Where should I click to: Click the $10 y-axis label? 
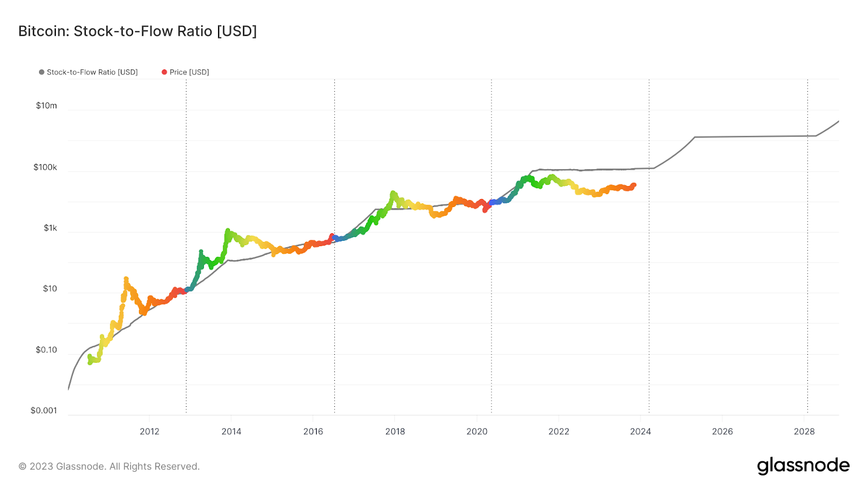(x=50, y=289)
